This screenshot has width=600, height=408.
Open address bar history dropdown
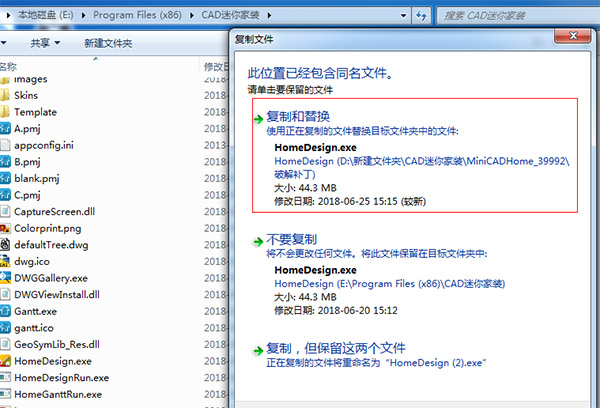(403, 16)
